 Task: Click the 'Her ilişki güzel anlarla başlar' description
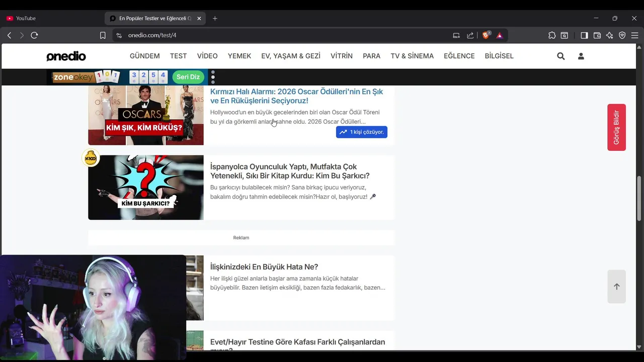[x=298, y=283]
